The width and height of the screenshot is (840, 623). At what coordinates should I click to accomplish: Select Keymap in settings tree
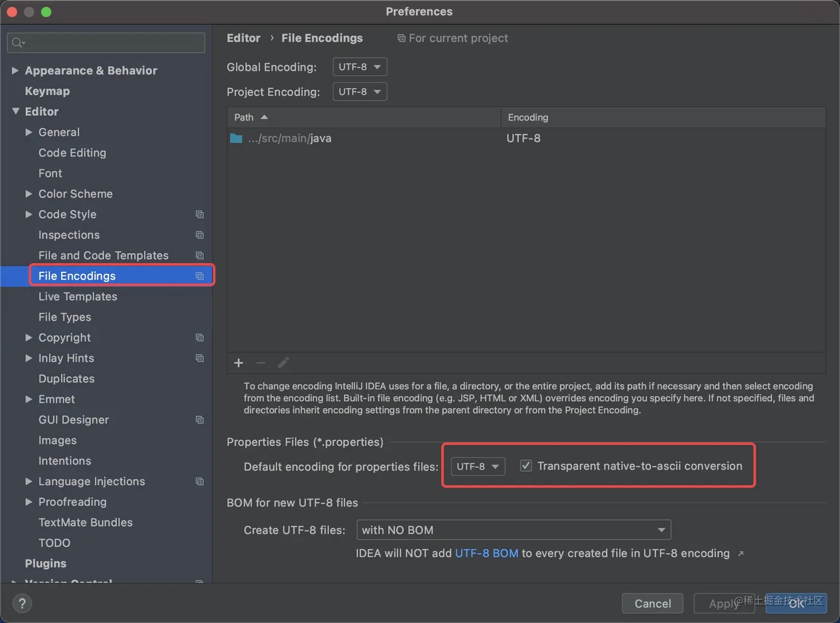(x=47, y=91)
